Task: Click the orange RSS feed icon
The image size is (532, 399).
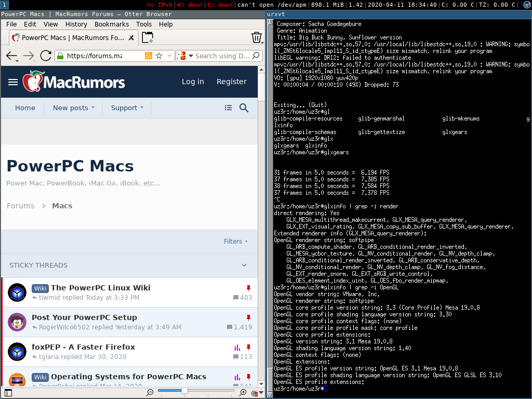Action: point(148,56)
